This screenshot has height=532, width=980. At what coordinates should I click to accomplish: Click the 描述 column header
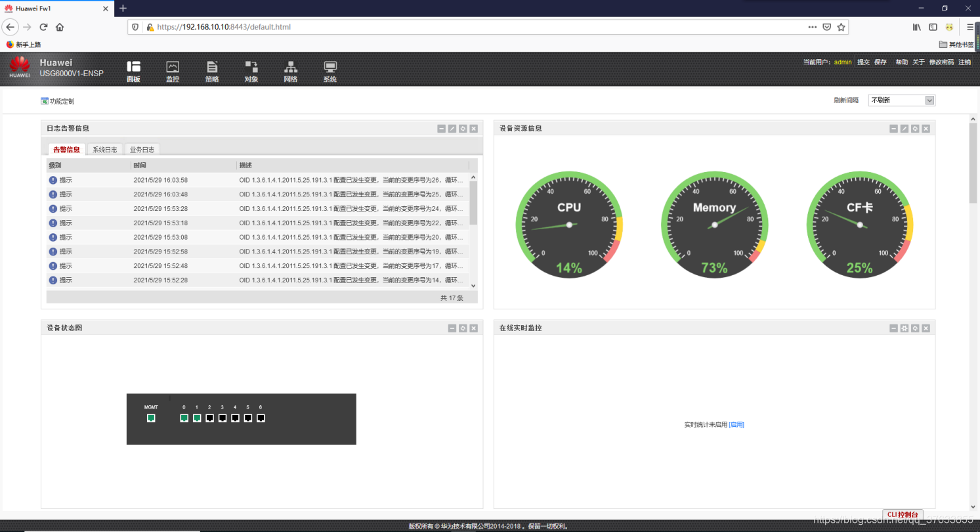(352, 166)
